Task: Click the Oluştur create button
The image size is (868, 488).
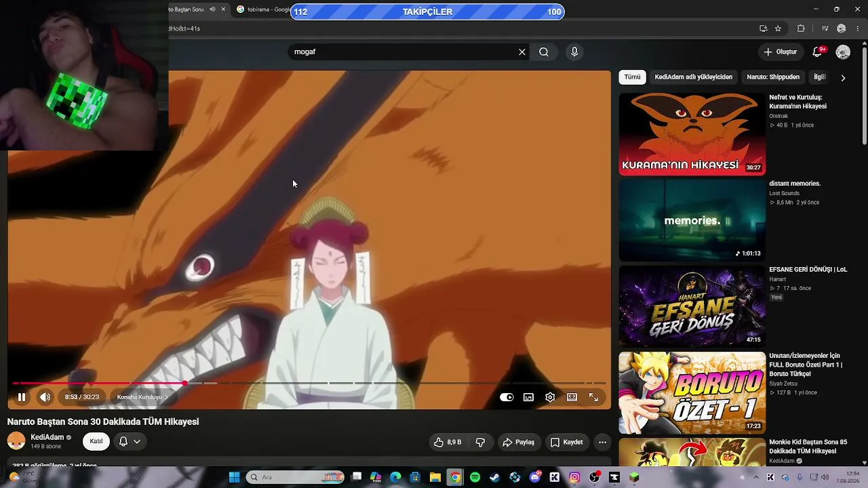Action: tap(780, 52)
